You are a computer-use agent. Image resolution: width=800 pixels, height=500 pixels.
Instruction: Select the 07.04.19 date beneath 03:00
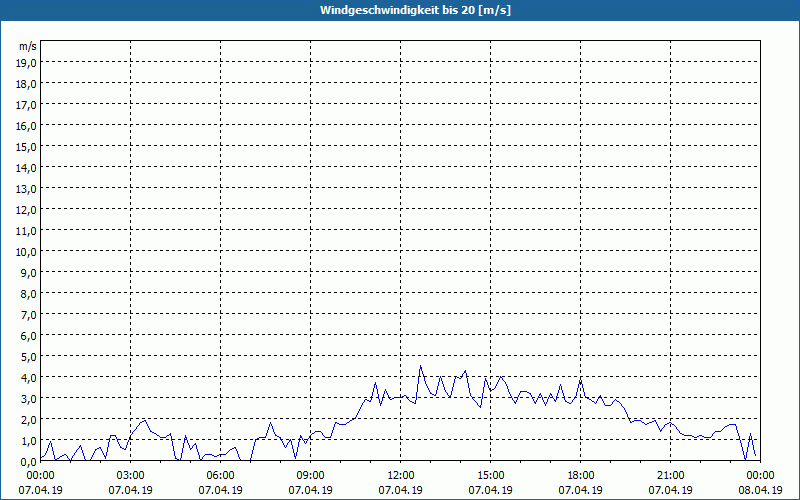[x=131, y=490]
